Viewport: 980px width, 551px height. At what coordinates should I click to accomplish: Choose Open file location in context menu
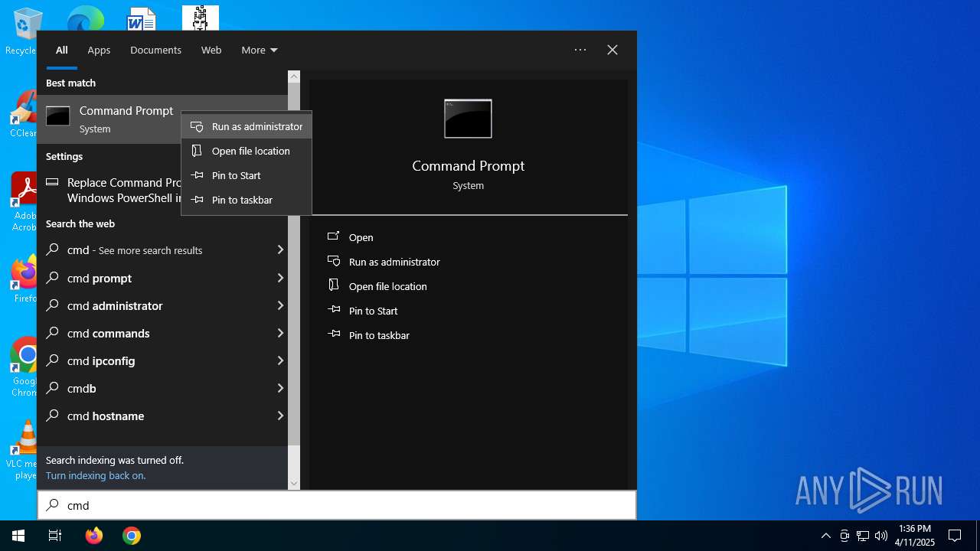click(x=247, y=151)
